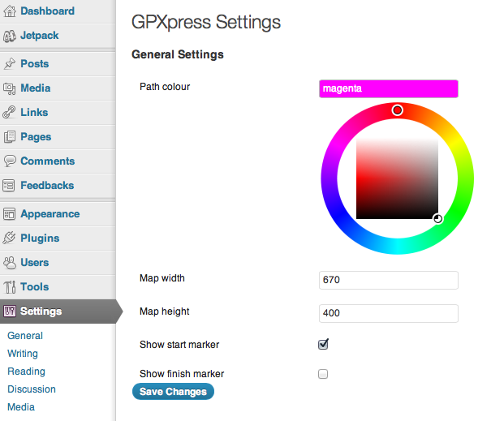Click the Appearance layout icon

pos(9,213)
